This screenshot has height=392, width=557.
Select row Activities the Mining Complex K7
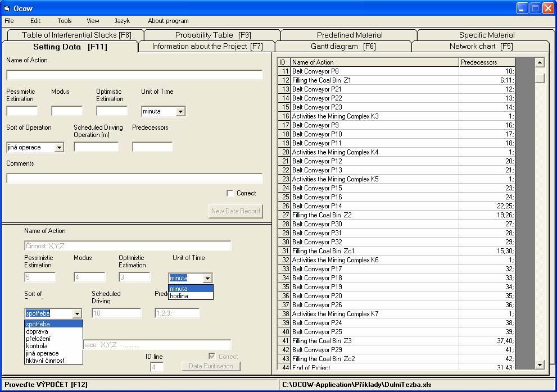[x=396, y=314]
